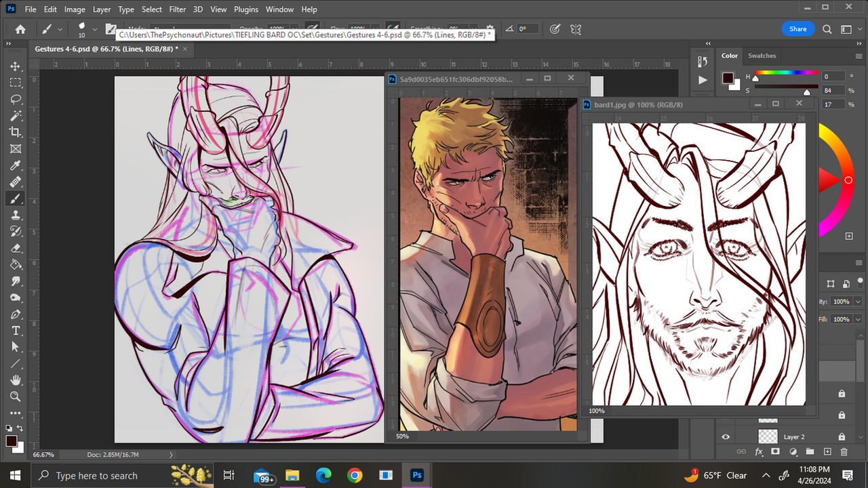Open the History panel icon

703,62
